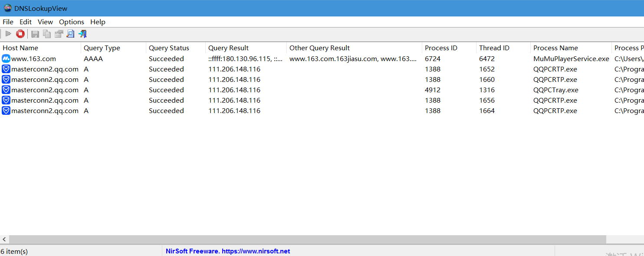Click the process ID 6724 cell
This screenshot has width=644, height=256.
click(x=433, y=58)
